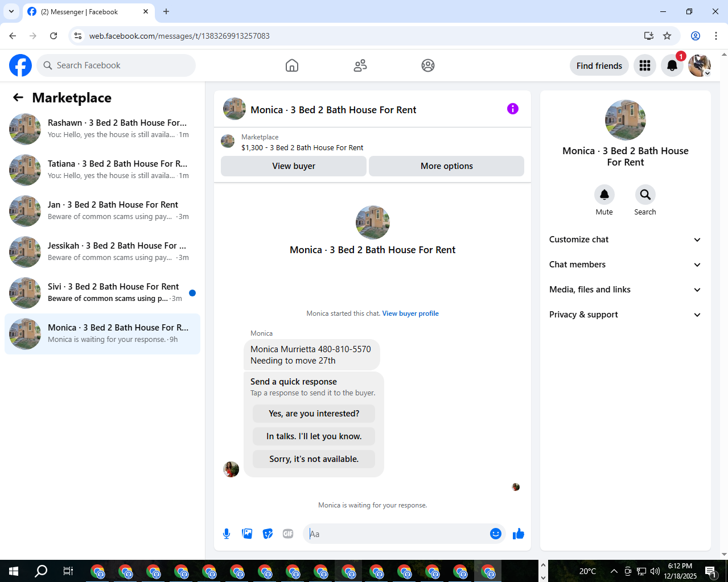Show hidden system tray icons
The width and height of the screenshot is (728, 582).
[614, 571]
